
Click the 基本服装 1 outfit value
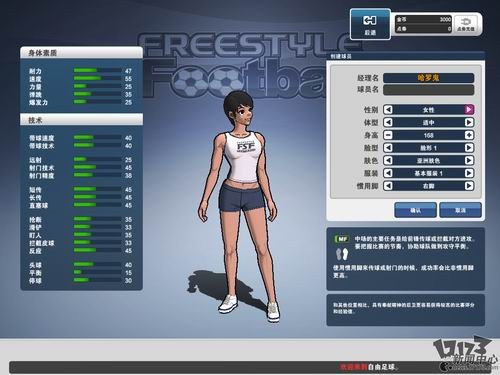point(428,173)
